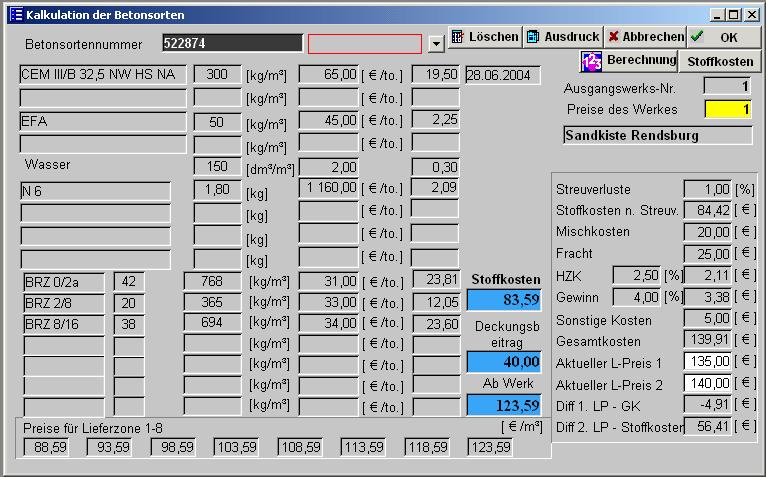This screenshot has width=766, height=477.
Task: Click the Gewinn percentage field 4,00
Action: click(x=636, y=297)
